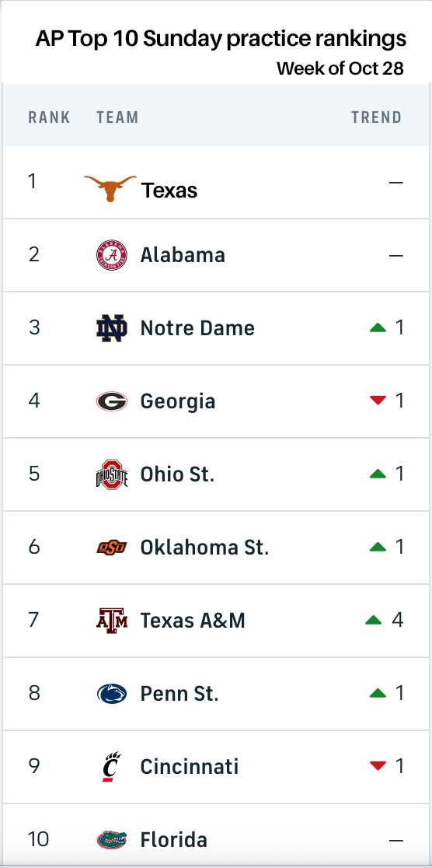This screenshot has width=432, height=868.
Task: Click Texas A&M's green up-4 trend arrow
Action: 374,621
